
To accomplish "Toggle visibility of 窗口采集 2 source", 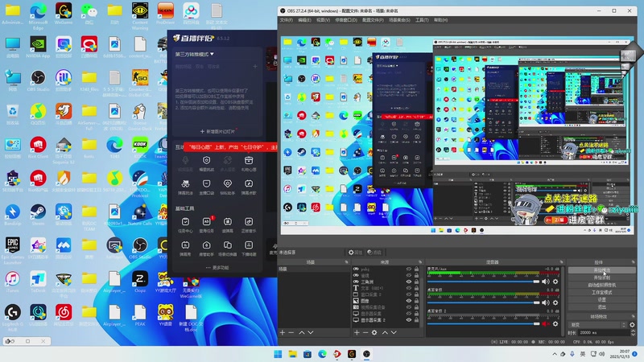I will click(x=409, y=294).
